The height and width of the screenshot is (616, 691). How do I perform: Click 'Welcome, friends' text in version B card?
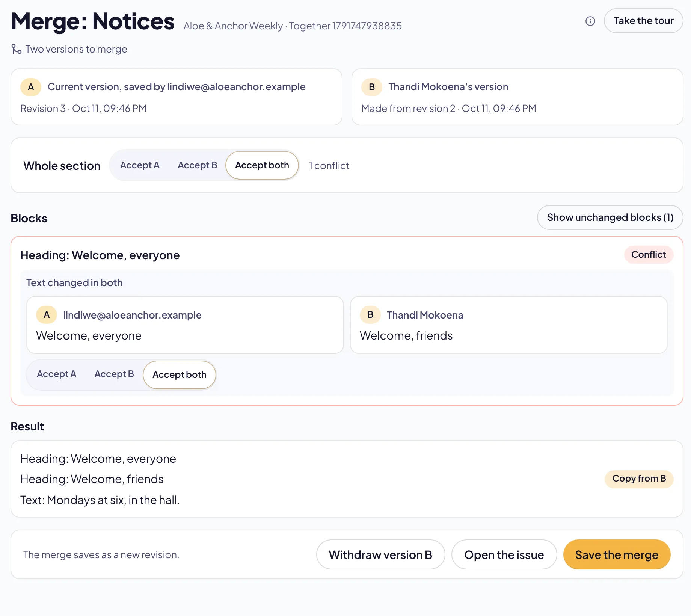[406, 336]
